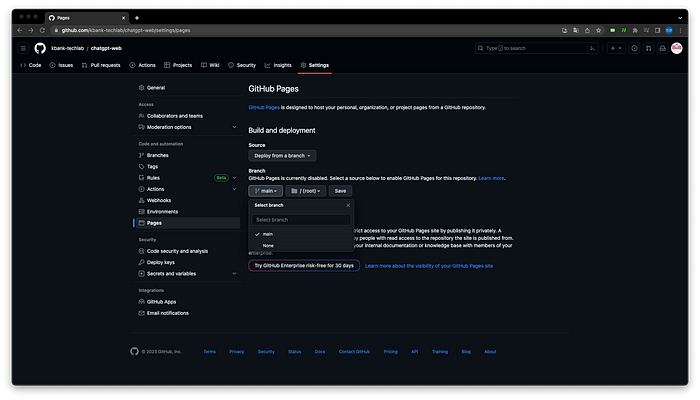Click the GitHub logo in the header

40,48
